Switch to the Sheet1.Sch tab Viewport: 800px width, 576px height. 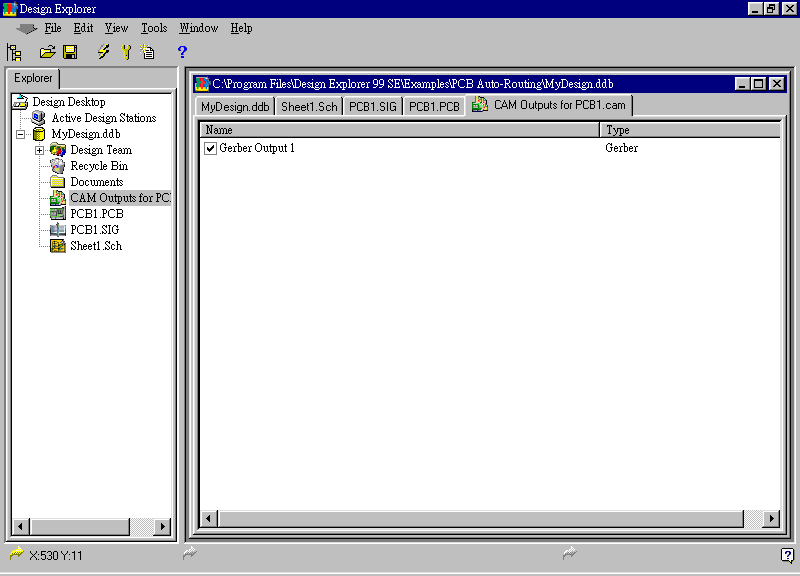[309, 106]
